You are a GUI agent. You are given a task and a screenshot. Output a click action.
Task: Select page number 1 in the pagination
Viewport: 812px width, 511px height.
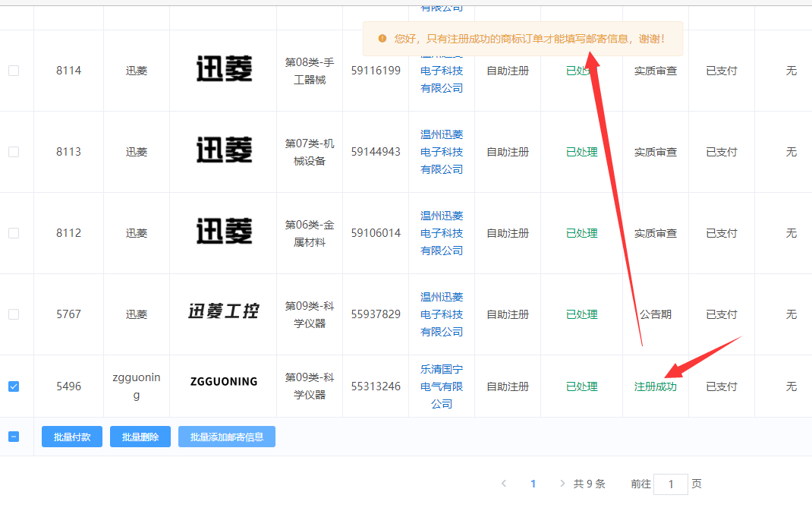click(x=533, y=484)
